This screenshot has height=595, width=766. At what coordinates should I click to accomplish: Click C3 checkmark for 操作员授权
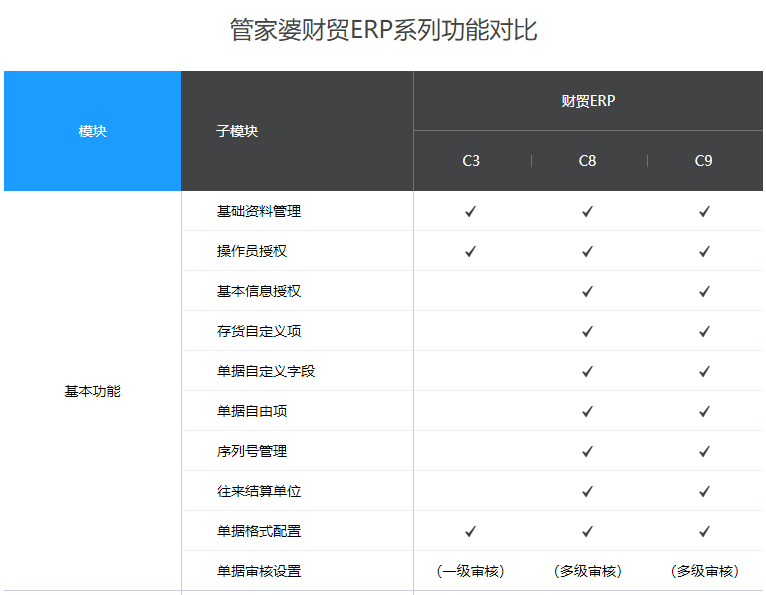click(470, 251)
